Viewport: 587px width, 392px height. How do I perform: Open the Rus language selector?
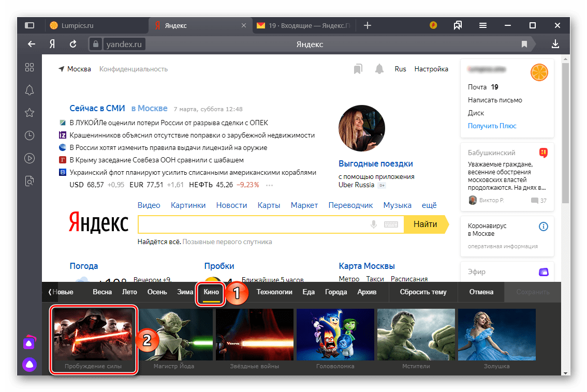point(400,69)
